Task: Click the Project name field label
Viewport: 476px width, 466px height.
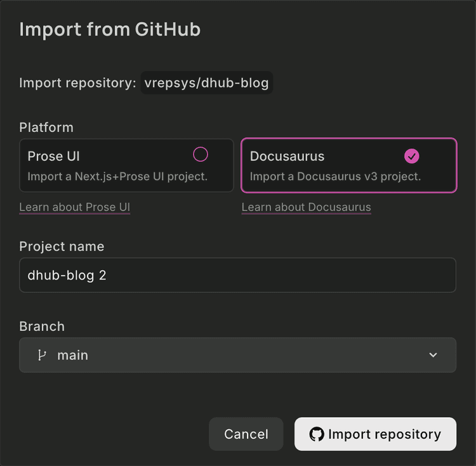Action: pyautogui.click(x=62, y=247)
